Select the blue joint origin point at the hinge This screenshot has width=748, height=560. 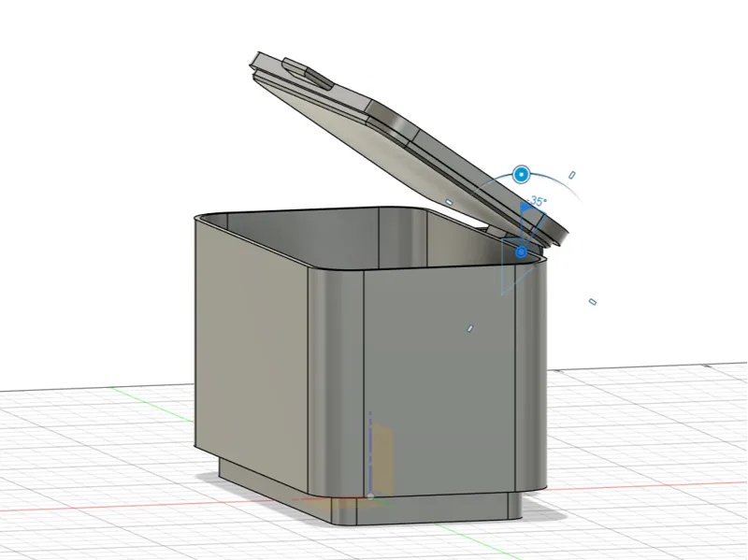521,251
